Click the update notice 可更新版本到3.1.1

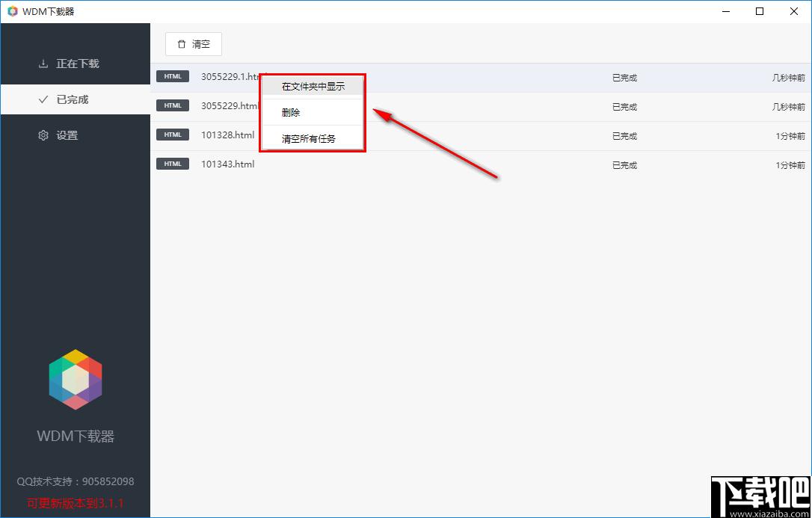(75, 503)
